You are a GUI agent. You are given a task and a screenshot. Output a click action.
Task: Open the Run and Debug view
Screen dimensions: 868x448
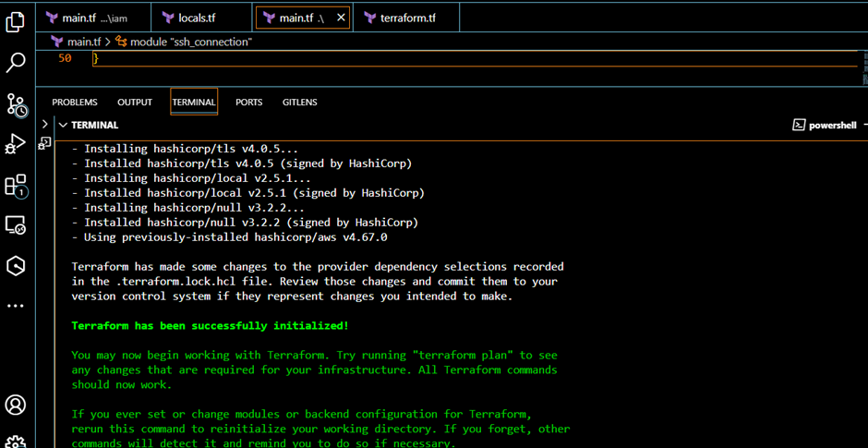coord(16,145)
